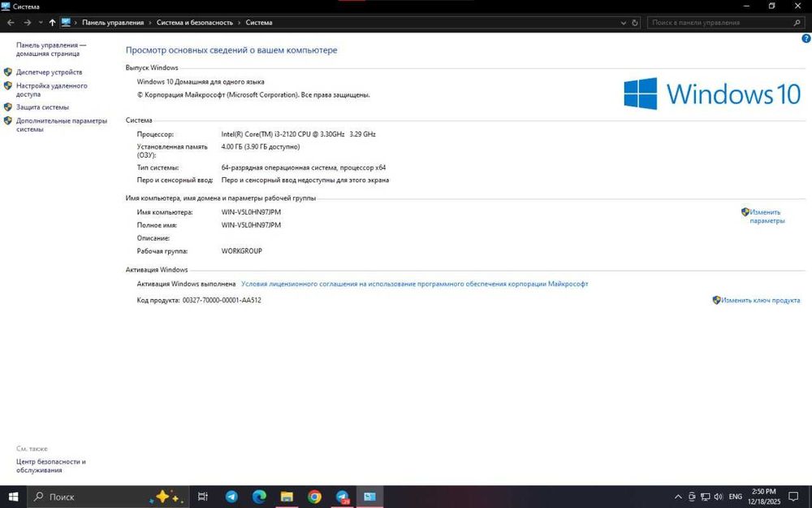Click 'WORKGROUP' workgroup value
This screenshot has width=812, height=508.
[242, 251]
